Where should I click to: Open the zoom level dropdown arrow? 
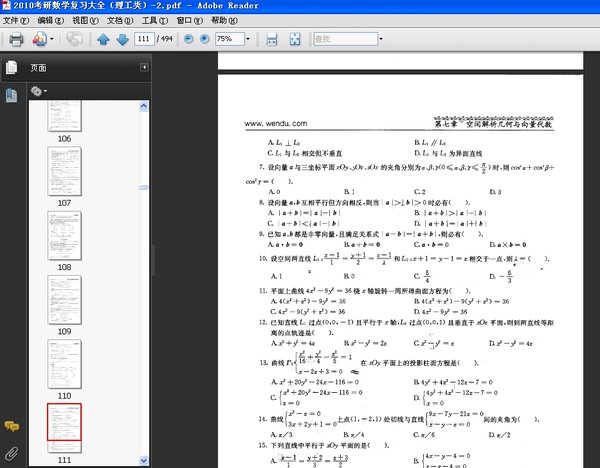point(248,39)
